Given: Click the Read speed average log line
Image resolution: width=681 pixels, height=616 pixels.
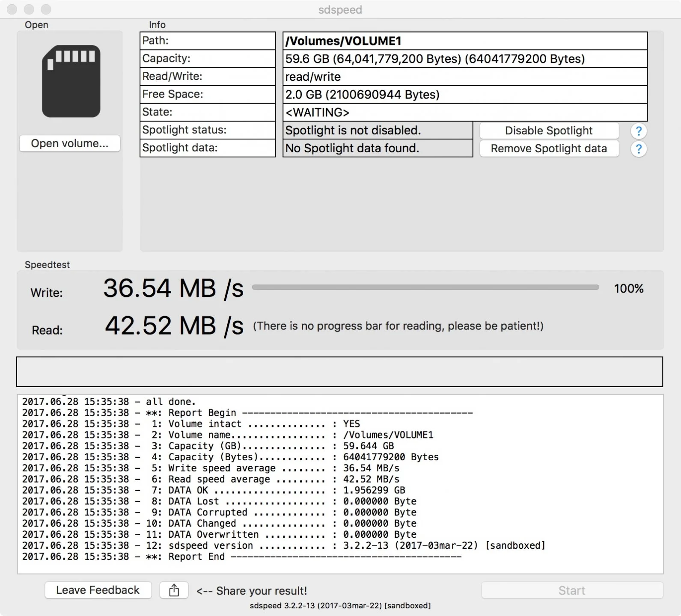Looking at the screenshot, I should coord(211,480).
